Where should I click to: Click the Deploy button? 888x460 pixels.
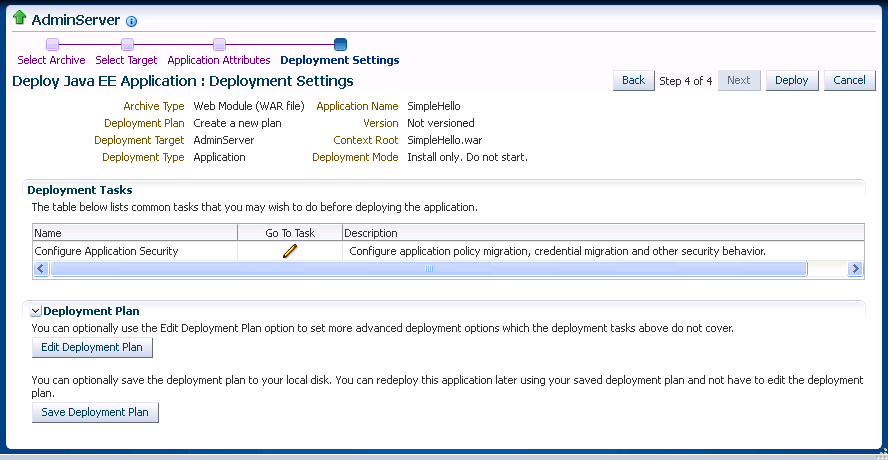coord(792,80)
